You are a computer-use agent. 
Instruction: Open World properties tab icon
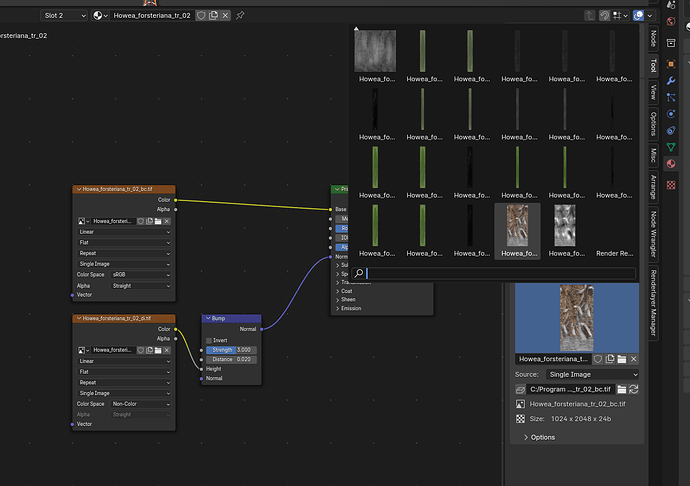point(671,22)
